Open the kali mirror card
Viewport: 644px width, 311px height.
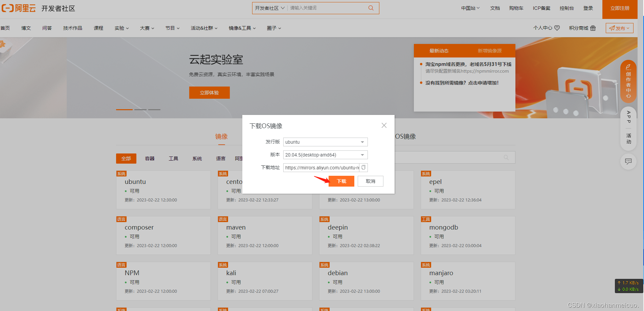(265, 281)
